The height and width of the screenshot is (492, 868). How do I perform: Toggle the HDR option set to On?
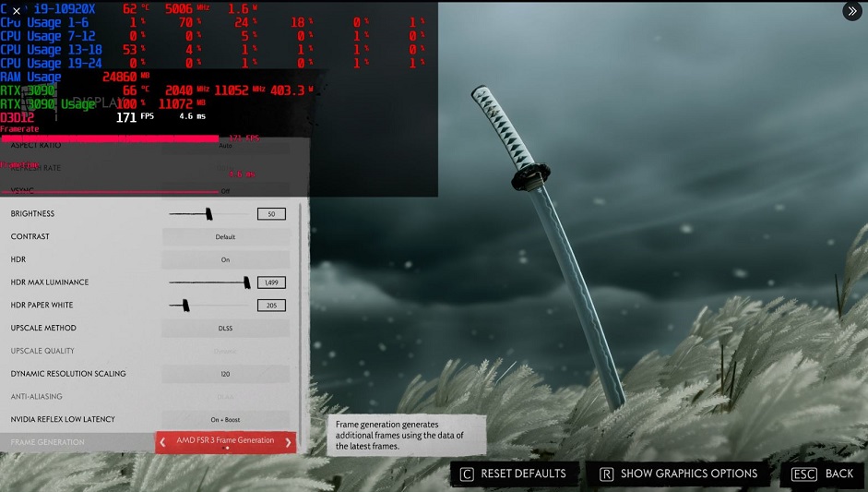tap(225, 259)
